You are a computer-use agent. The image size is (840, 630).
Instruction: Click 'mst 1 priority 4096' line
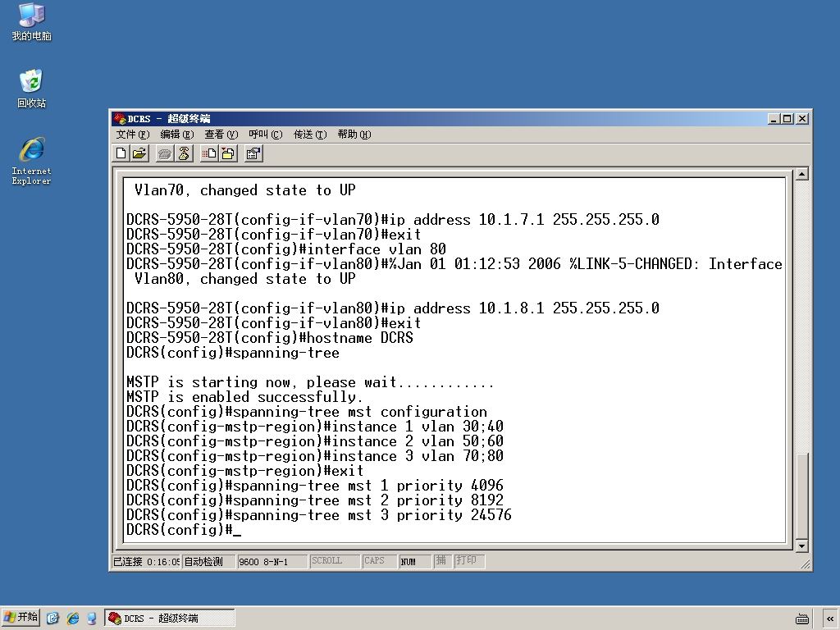pos(314,486)
